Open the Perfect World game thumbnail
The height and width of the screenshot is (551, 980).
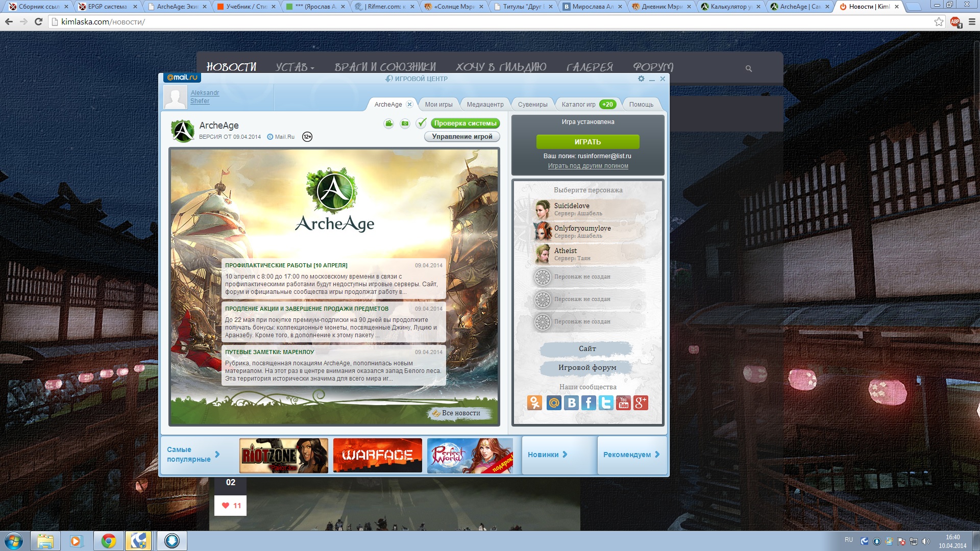pos(470,456)
